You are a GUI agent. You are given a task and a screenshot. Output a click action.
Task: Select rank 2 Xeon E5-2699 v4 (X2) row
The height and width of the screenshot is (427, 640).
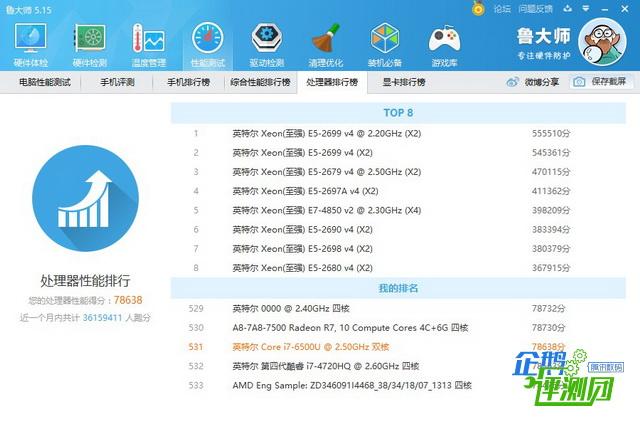[398, 153]
